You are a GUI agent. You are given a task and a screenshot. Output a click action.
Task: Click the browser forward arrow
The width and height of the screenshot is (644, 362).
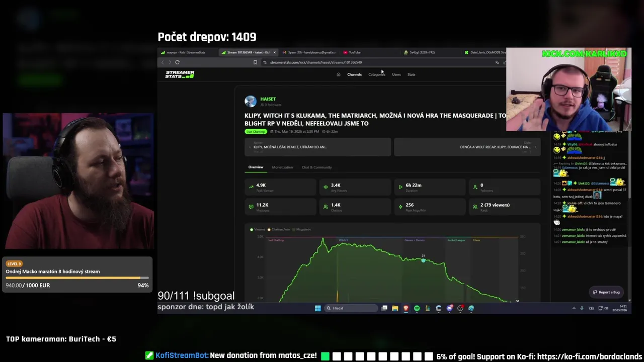pos(170,62)
